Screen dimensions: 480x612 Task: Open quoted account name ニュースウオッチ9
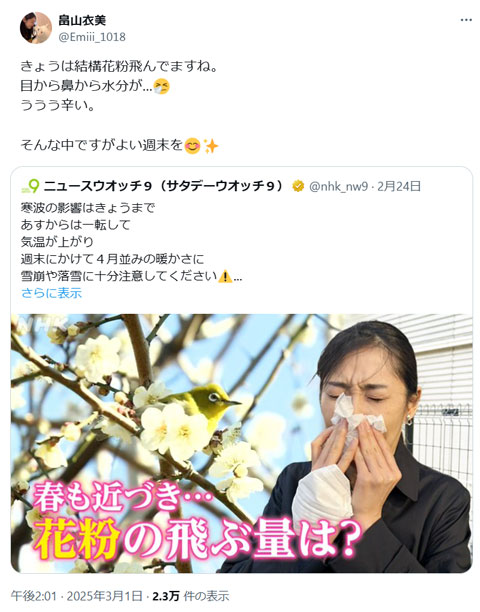point(165,186)
